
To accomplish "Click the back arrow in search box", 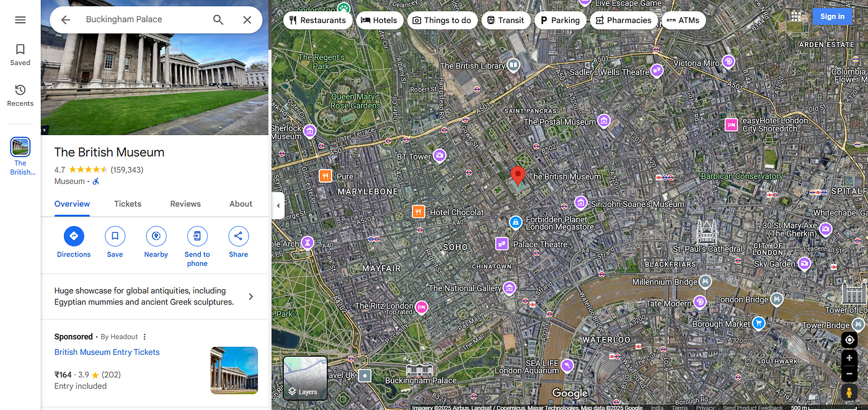I will point(66,20).
